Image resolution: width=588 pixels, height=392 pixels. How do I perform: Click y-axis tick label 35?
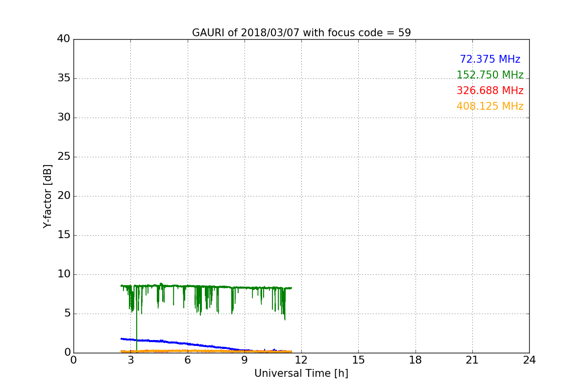[x=64, y=78]
